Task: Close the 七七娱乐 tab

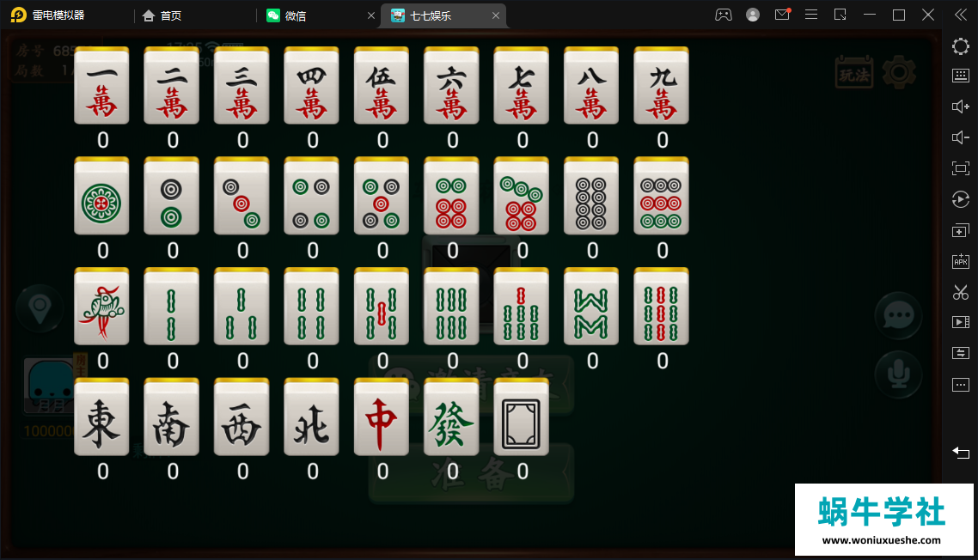Action: pos(496,15)
